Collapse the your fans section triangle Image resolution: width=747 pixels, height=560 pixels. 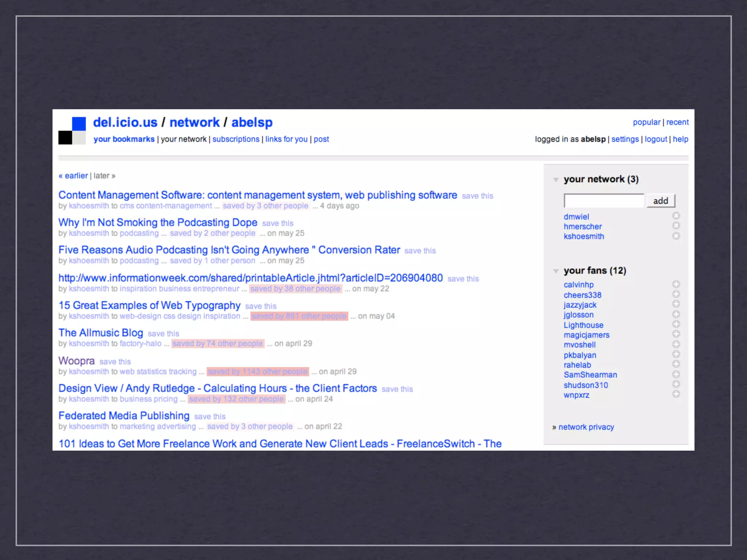pyautogui.click(x=556, y=271)
